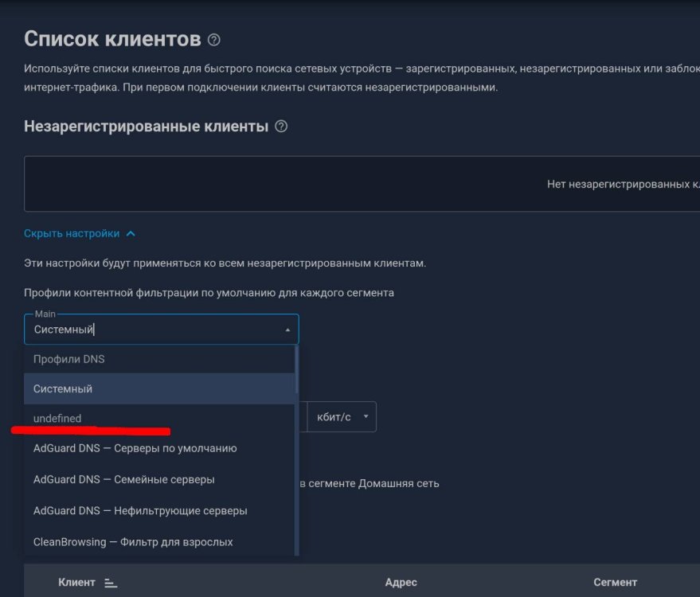Open help icon beside Незарегистрированные клиенты heading
The width and height of the screenshot is (700, 597).
[x=280, y=127]
